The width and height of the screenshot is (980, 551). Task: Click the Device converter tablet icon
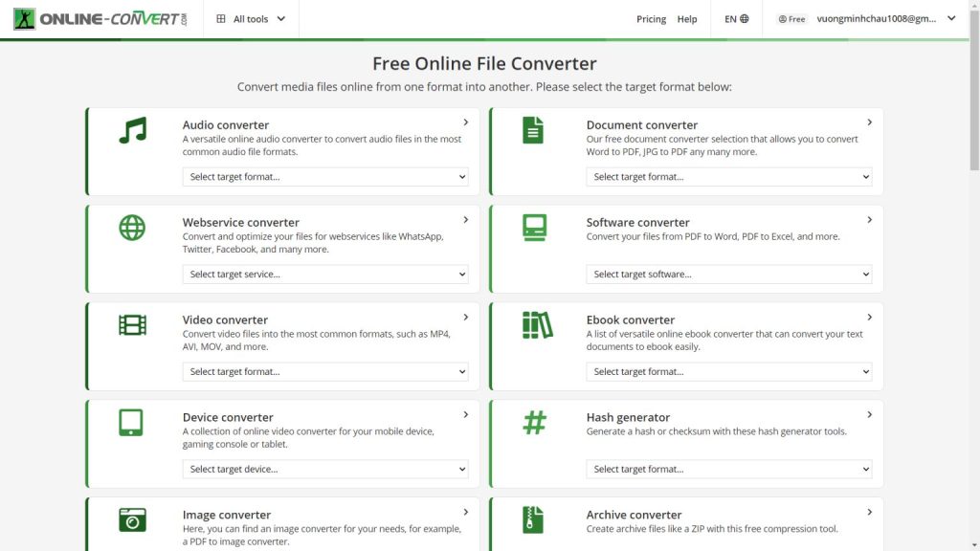[x=131, y=422]
